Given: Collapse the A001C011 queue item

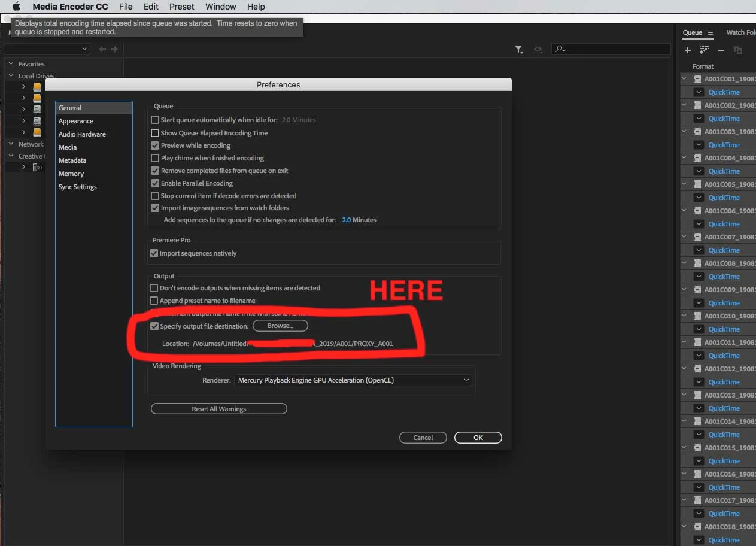Looking at the screenshot, I should (685, 342).
